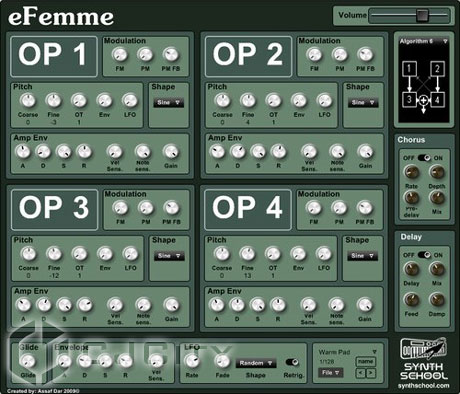Click the OP 1 Fine pitch knob
Viewport: 460px width, 394px height.
click(53, 100)
